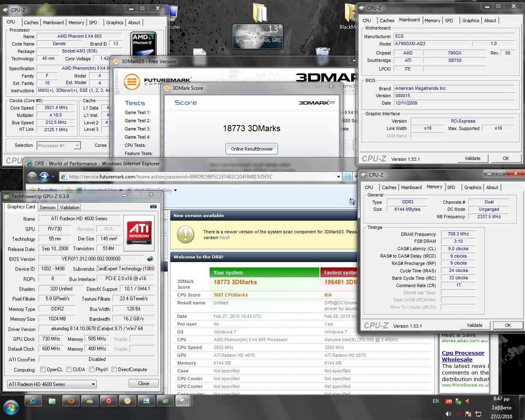Click the Action Center flag tray icon

coord(468,414)
